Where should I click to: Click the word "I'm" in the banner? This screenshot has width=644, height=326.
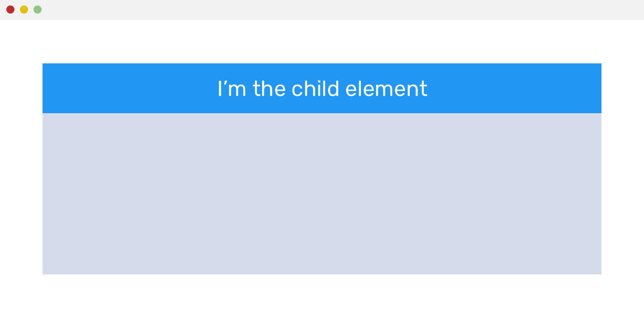point(232,88)
